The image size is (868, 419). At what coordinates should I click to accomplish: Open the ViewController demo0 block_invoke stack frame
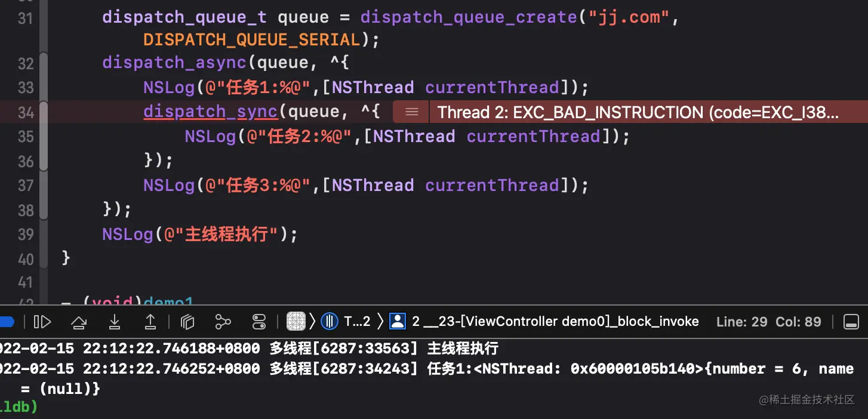point(544,322)
